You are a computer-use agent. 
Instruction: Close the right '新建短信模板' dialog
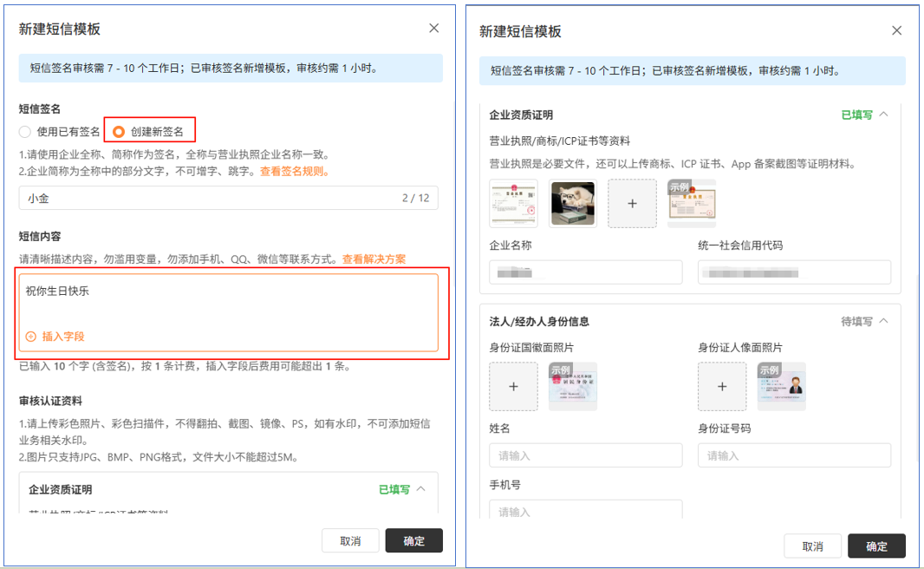897,30
